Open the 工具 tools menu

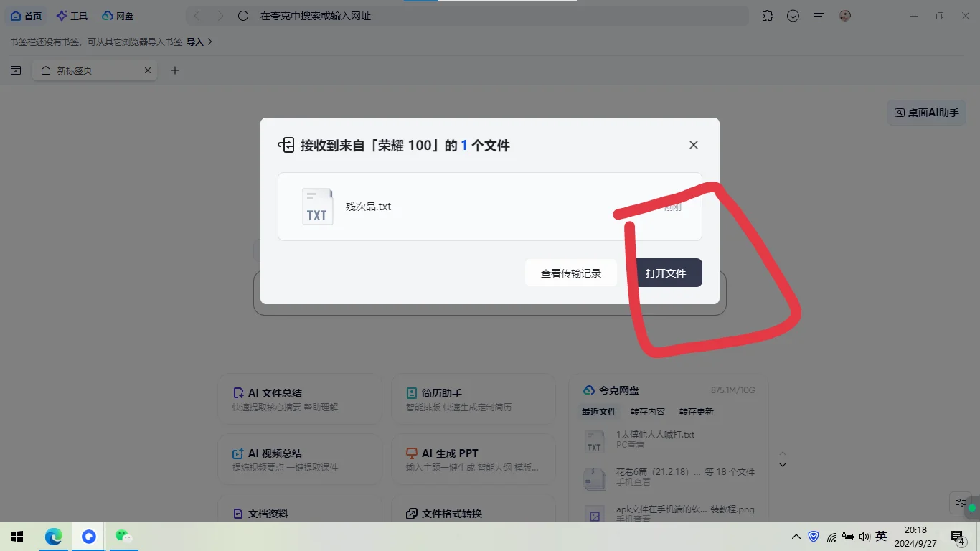(x=72, y=16)
